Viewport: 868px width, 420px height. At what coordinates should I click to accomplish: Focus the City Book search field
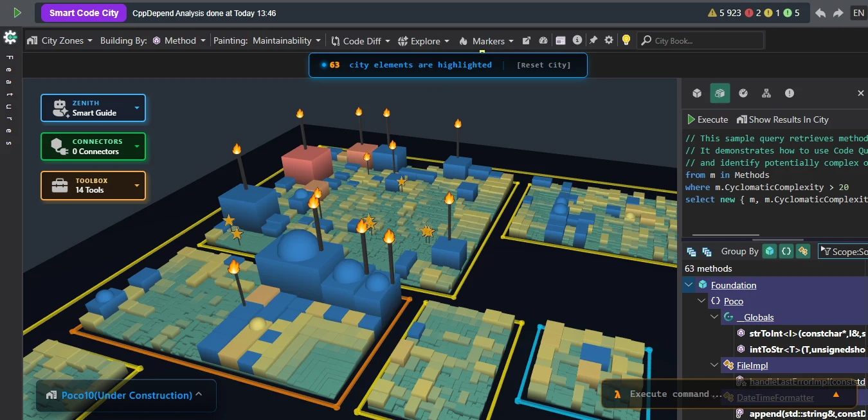(x=700, y=40)
